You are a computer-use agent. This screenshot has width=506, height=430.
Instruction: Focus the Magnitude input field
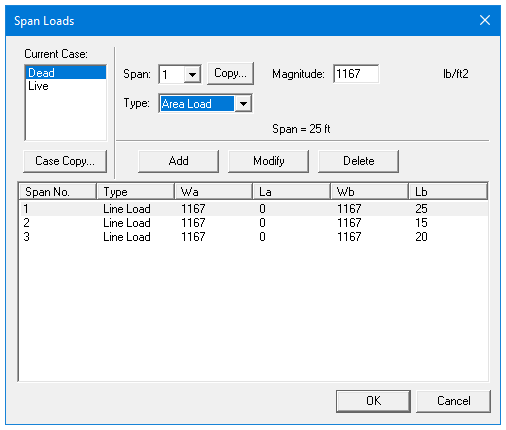click(356, 74)
